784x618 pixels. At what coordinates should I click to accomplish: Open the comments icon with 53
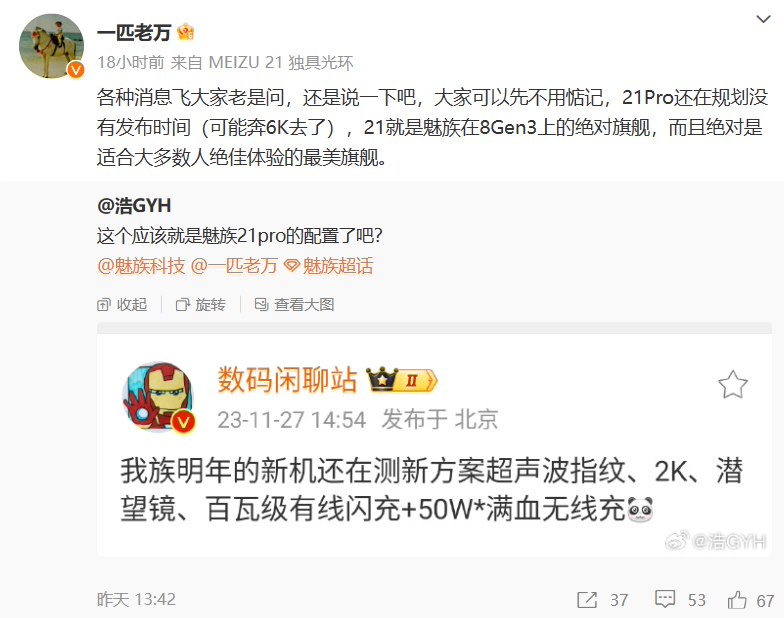tap(665, 599)
